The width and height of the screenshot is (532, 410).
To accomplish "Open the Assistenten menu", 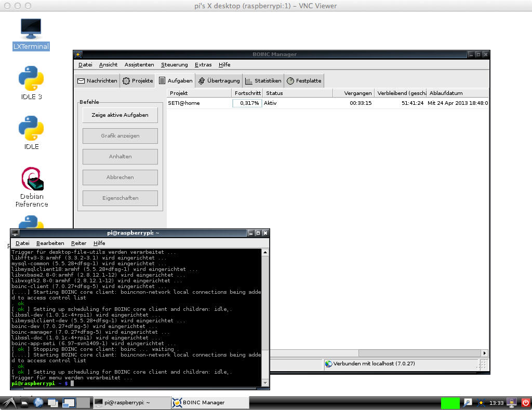I will pos(139,65).
